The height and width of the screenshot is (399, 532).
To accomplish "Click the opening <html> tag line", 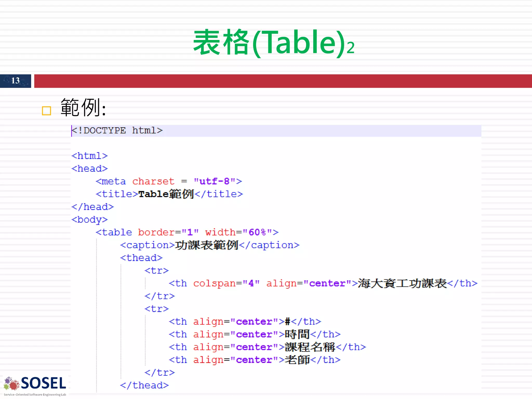I will (89, 156).
